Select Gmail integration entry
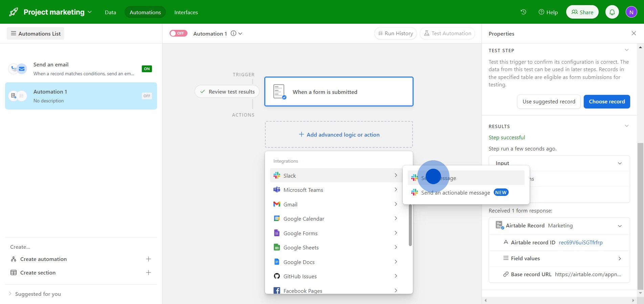This screenshot has height=304, width=644. click(335, 204)
